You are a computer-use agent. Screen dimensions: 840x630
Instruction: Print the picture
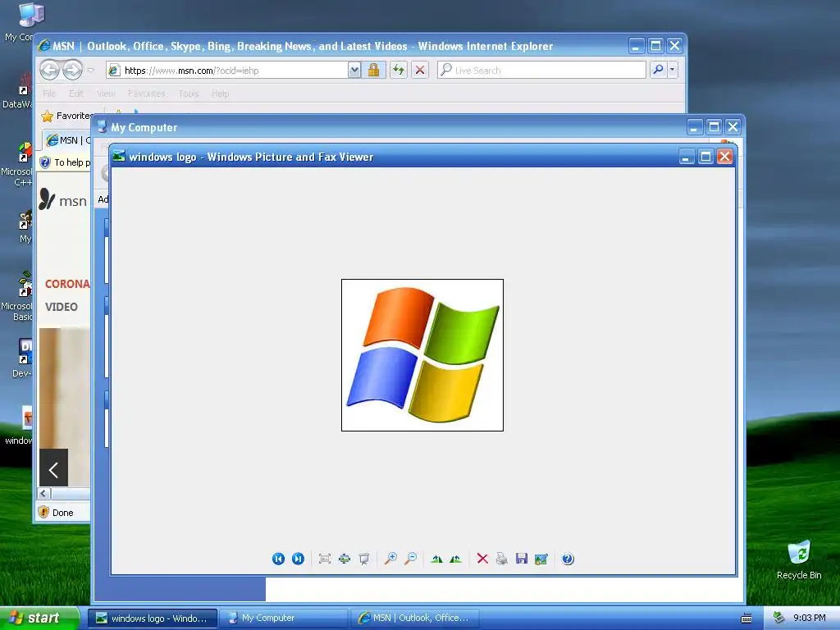coord(502,559)
